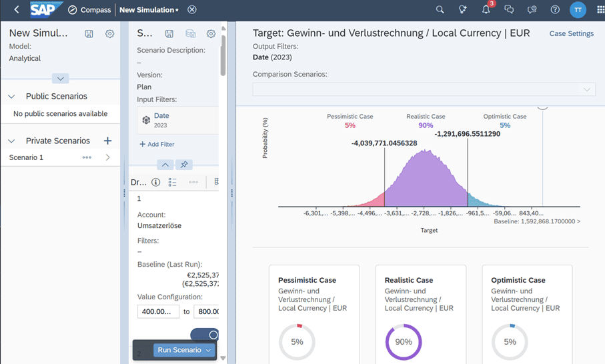
Task: Open the help question mark icon
Action: pyautogui.click(x=555, y=10)
